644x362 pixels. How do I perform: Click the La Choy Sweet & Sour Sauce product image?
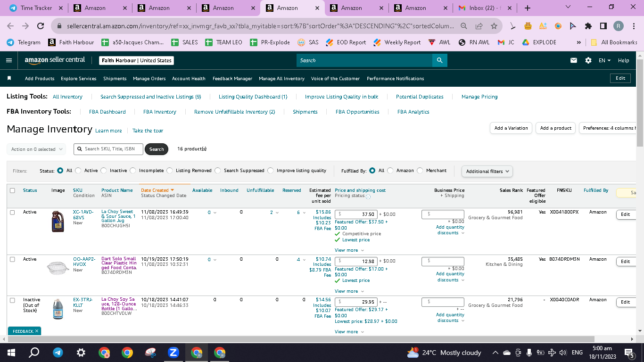tap(58, 222)
